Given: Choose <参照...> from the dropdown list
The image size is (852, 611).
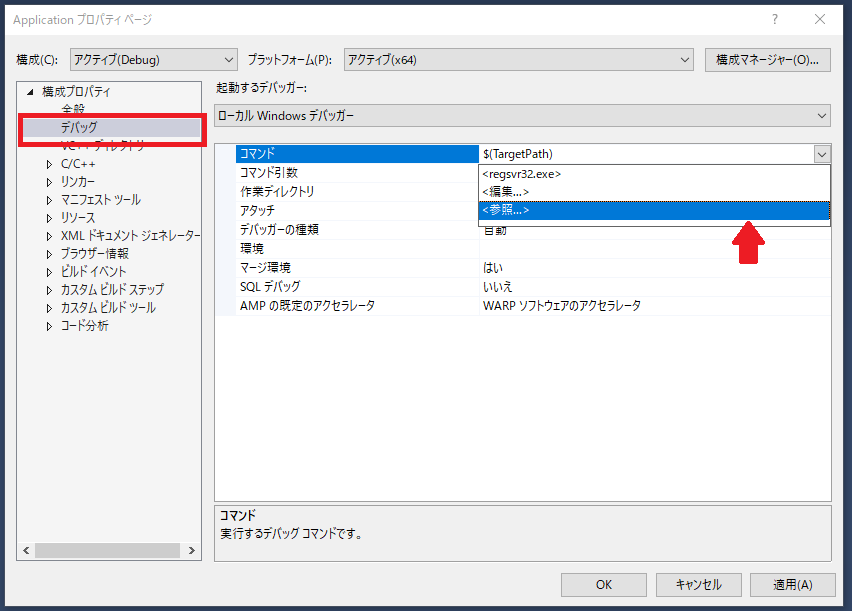Looking at the screenshot, I should pyautogui.click(x=654, y=210).
